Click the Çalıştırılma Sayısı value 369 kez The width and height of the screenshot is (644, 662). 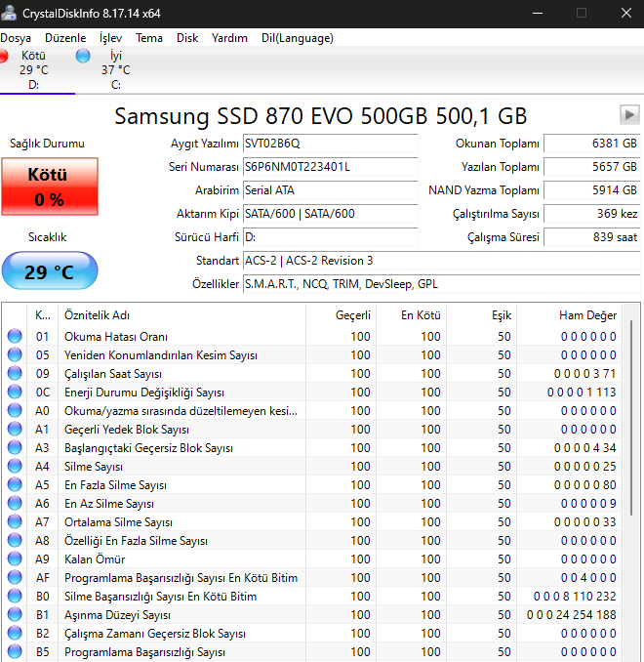[x=592, y=214]
